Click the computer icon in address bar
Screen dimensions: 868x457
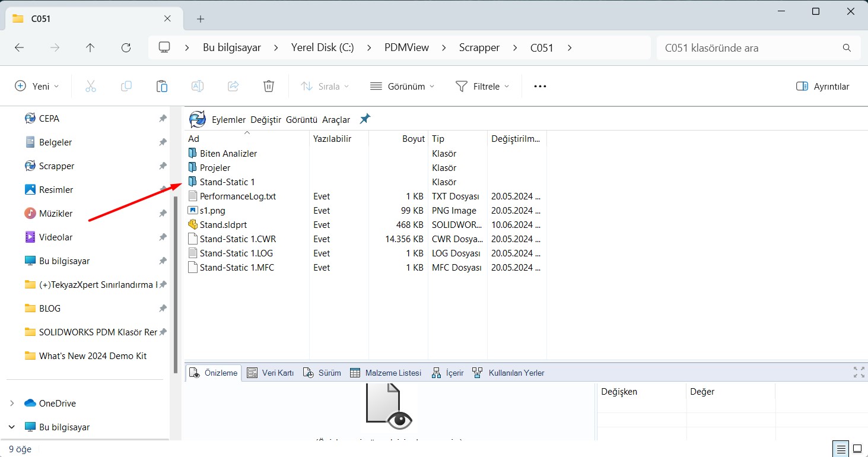click(x=164, y=48)
